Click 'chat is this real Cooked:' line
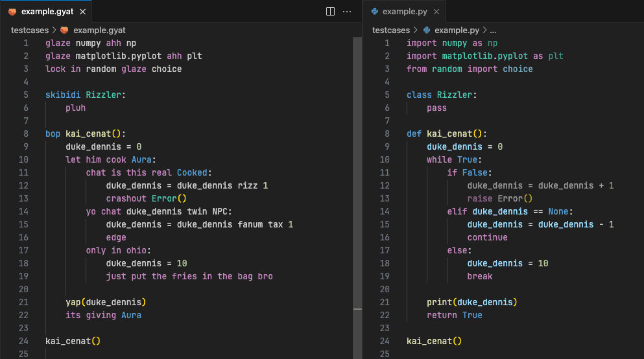The image size is (644, 359). click(149, 173)
